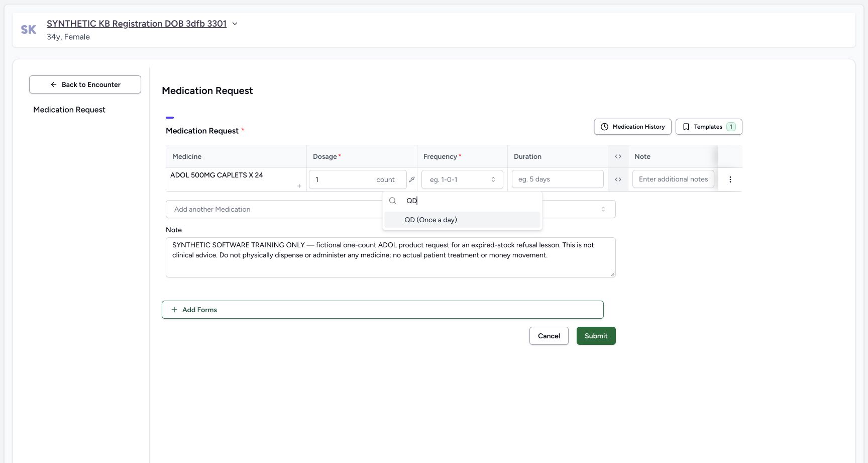This screenshot has height=463, width=868.
Task: Cancel the medication request
Action: point(549,336)
